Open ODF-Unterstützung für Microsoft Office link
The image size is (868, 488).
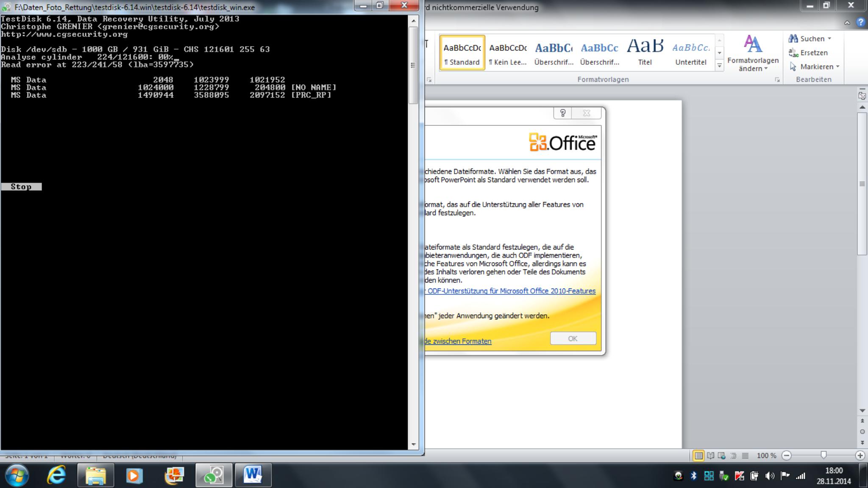511,291
